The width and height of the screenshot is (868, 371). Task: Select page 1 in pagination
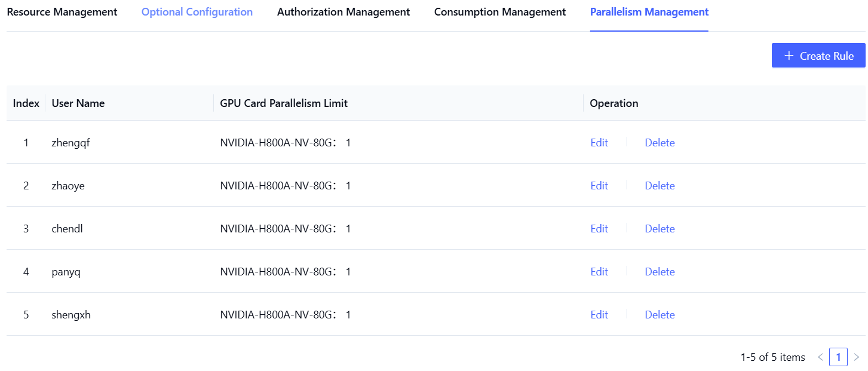[838, 357]
